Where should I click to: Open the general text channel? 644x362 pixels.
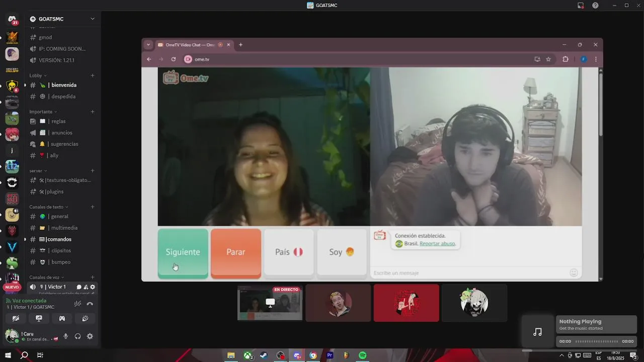tap(62, 217)
